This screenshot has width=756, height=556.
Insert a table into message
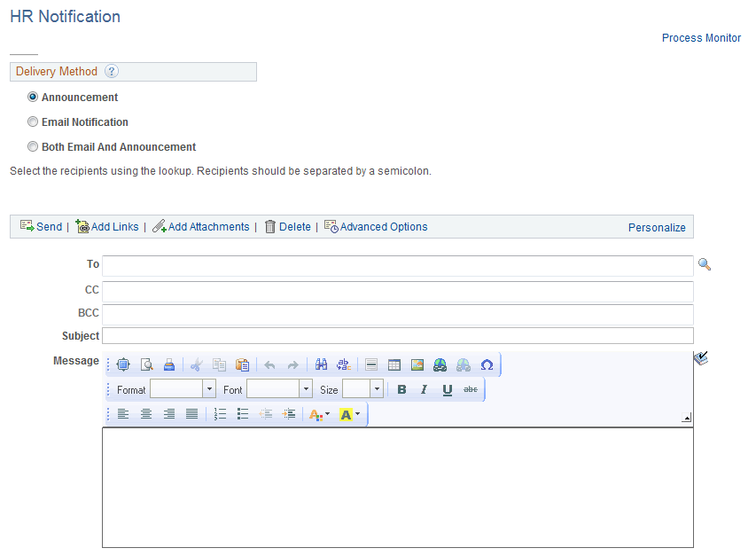click(394, 364)
